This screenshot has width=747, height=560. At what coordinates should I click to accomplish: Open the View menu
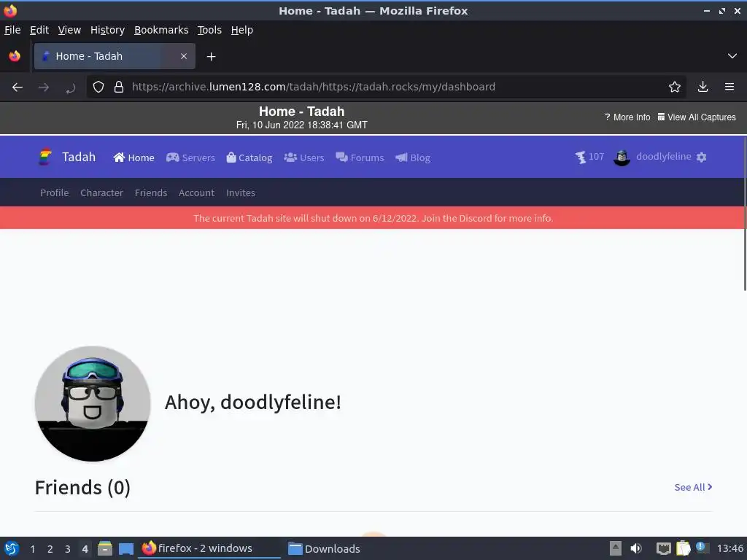click(x=69, y=30)
